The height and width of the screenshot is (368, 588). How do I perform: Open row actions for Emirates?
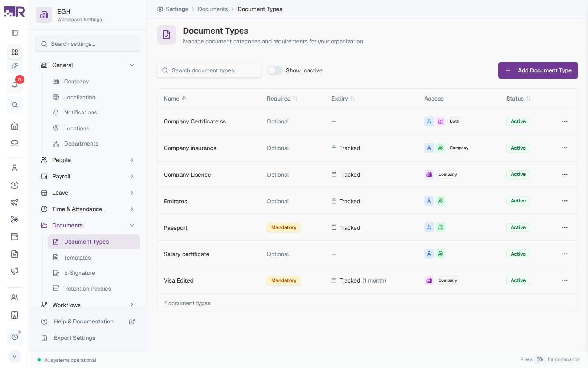point(565,201)
